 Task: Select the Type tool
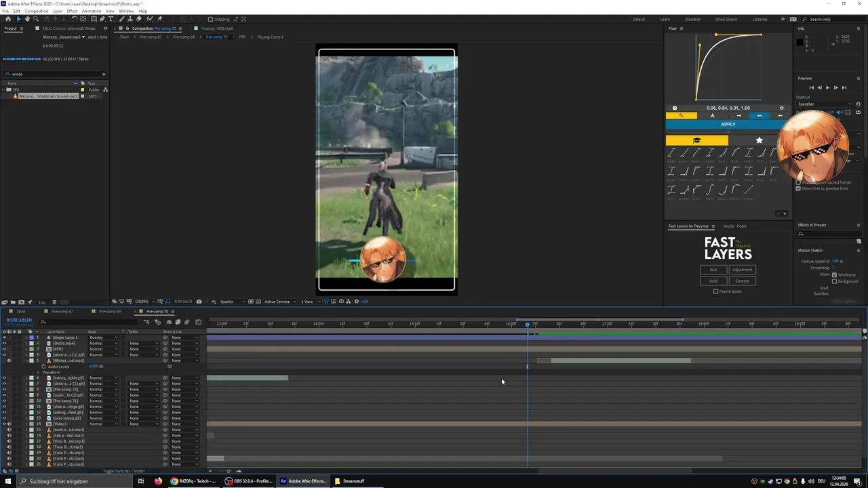[111, 19]
